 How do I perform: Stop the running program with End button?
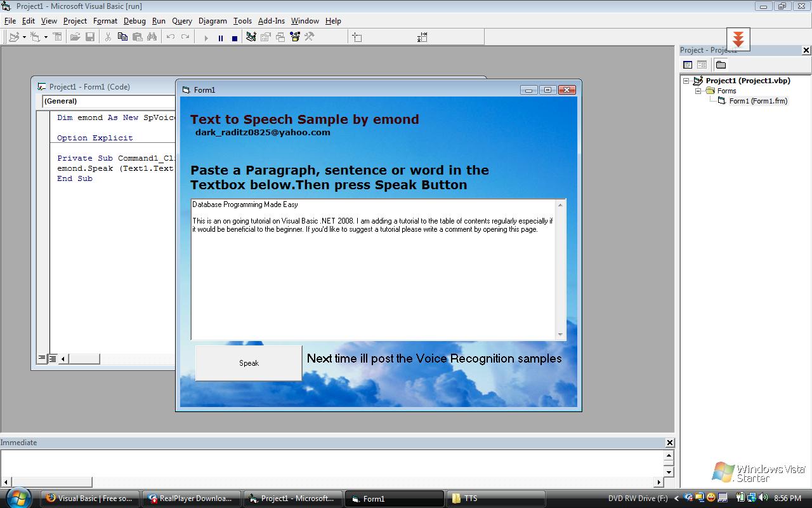click(235, 38)
